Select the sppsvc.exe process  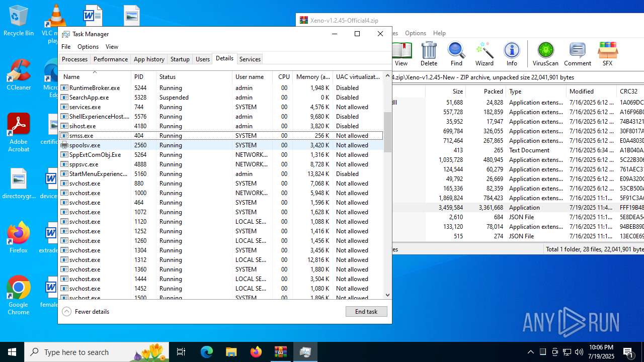[221, 164]
